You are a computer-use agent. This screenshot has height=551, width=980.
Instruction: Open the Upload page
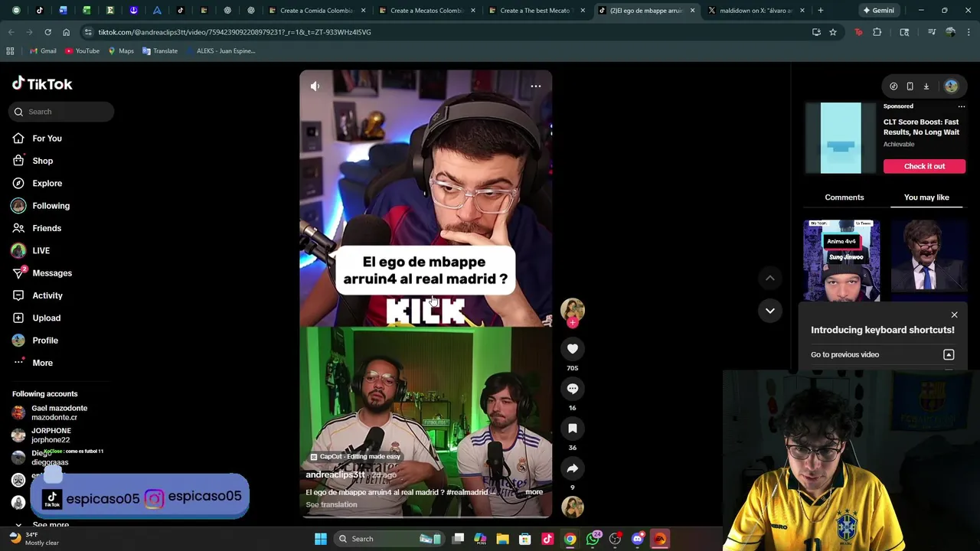(x=46, y=318)
